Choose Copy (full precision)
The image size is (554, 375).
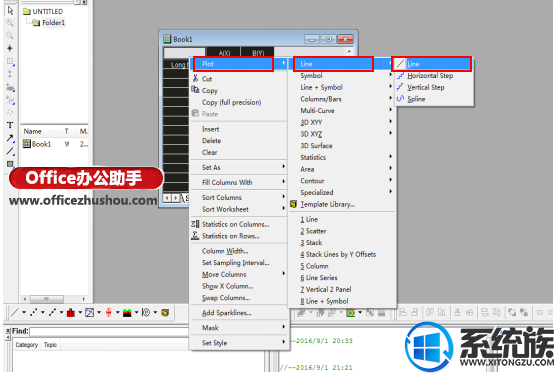238,102
